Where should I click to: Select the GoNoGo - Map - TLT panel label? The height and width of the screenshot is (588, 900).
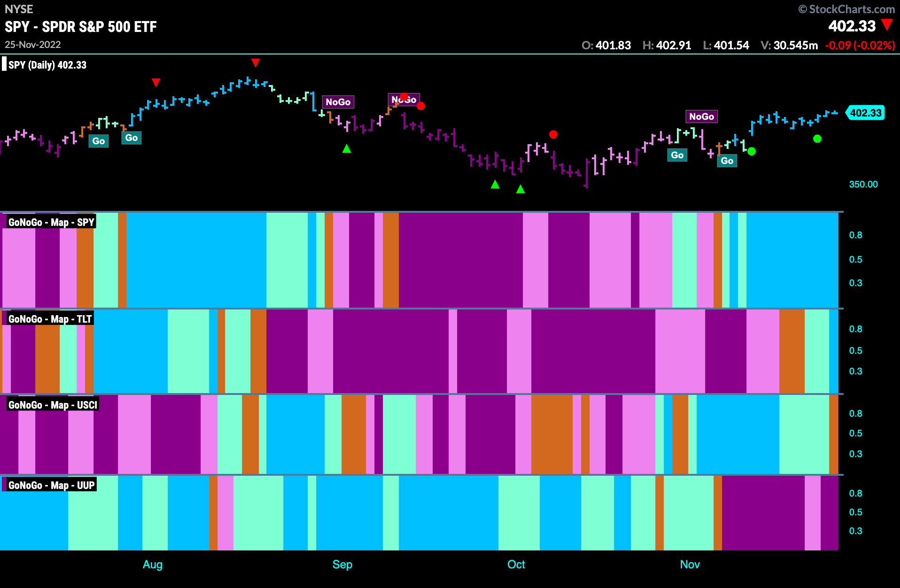(x=50, y=319)
